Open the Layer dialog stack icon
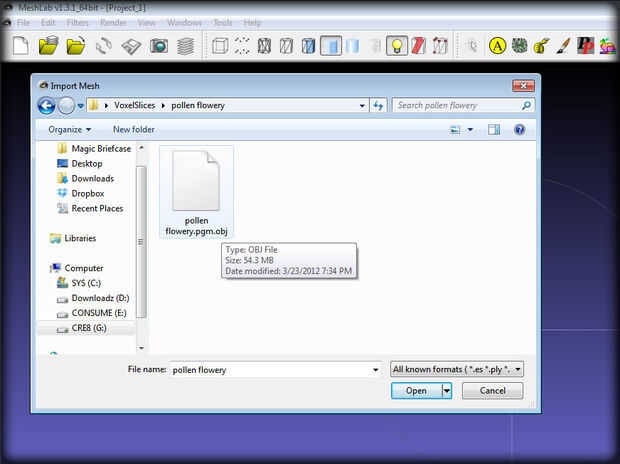Viewport: 620px width, 464px height. click(x=185, y=46)
